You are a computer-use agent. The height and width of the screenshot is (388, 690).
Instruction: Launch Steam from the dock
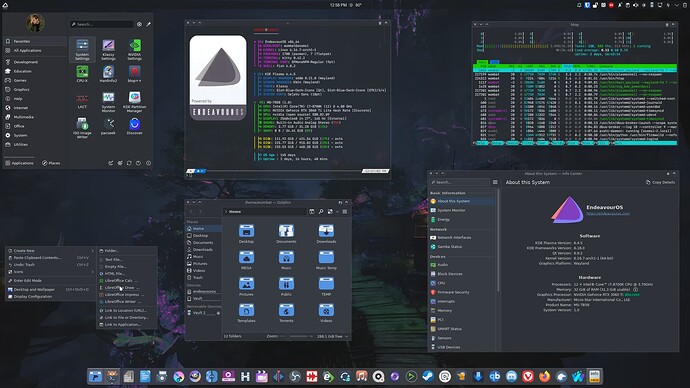[428, 377]
